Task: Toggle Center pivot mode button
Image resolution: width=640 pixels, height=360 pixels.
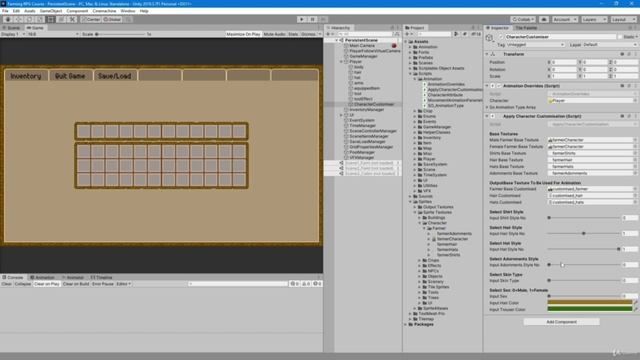Action: click(91, 20)
